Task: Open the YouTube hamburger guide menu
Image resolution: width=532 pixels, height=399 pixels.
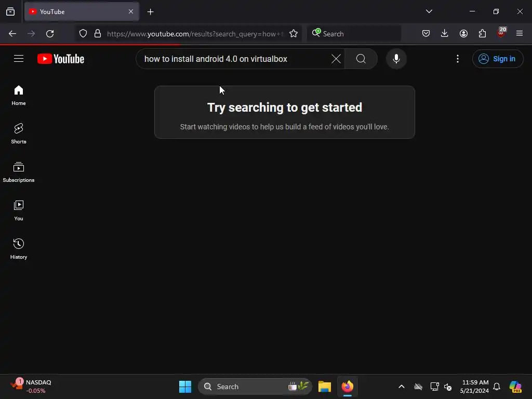Action: (x=19, y=59)
